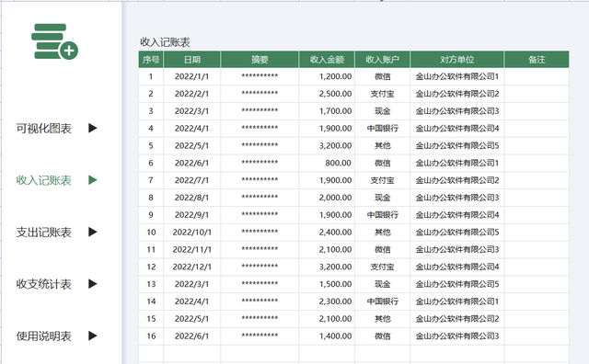The height and width of the screenshot is (364, 589).
Task: Select the 日期 column header
Action: (192, 60)
